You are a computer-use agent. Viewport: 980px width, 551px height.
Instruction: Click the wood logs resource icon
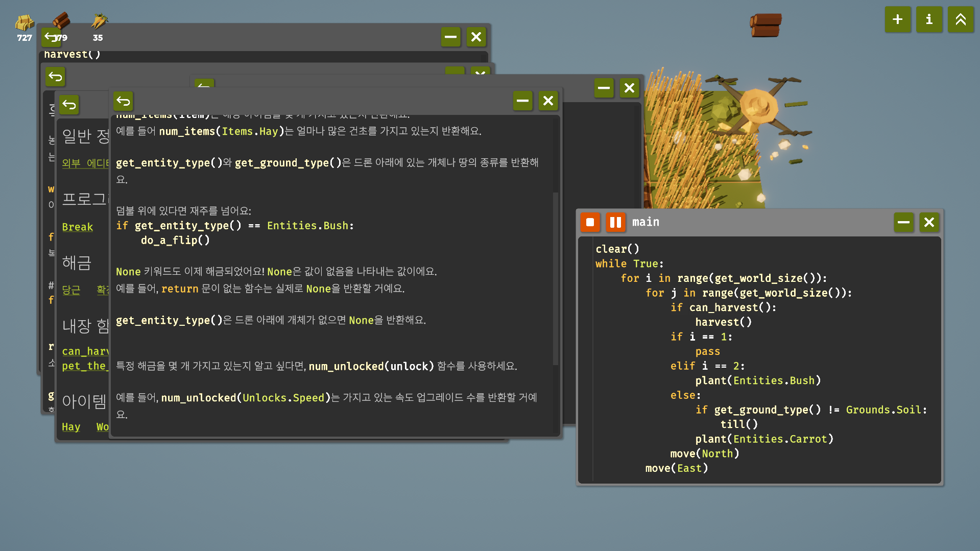(61, 20)
